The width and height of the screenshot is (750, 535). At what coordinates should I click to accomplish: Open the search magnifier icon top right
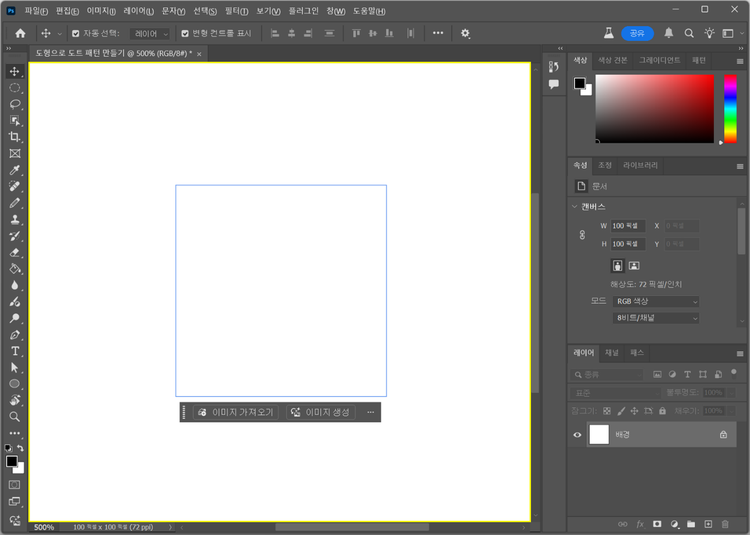tap(689, 33)
